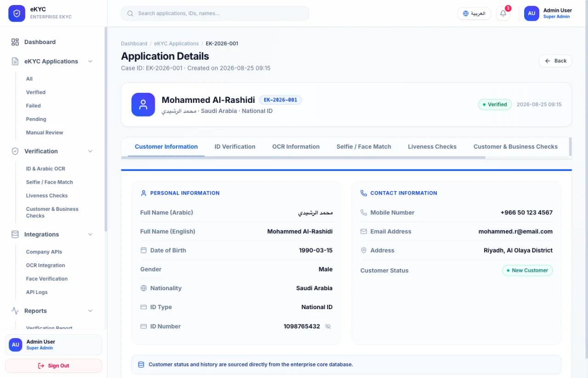
Task: Click the Sign Out button
Action: click(53, 366)
